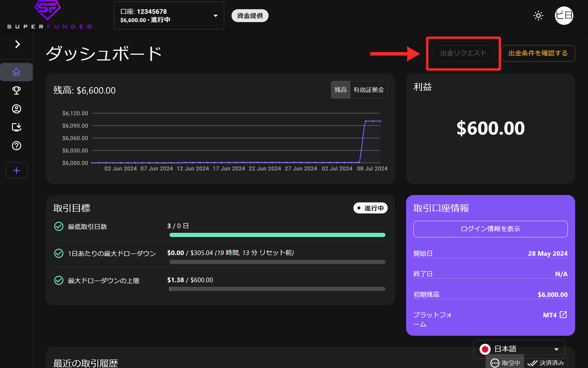Click the $1.38 / $600.00 drawdown value
The image size is (588, 368).
click(x=190, y=280)
